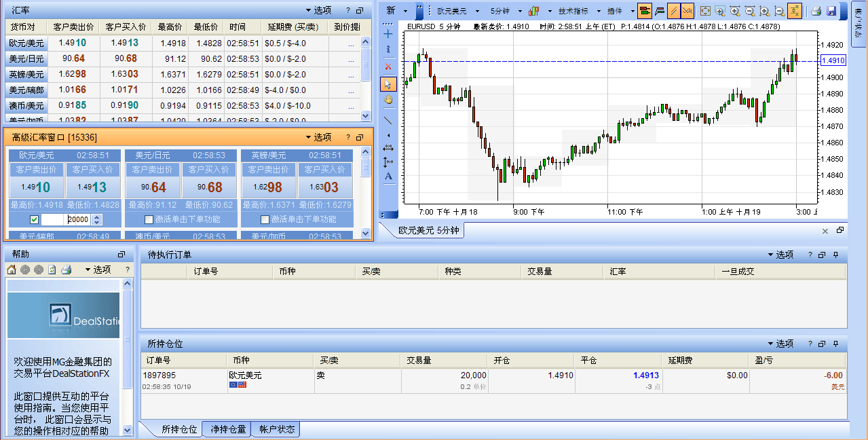The height and width of the screenshot is (440, 868).
Task: Select the 欧元美元 5分钟 chart tab
Action: click(x=428, y=231)
